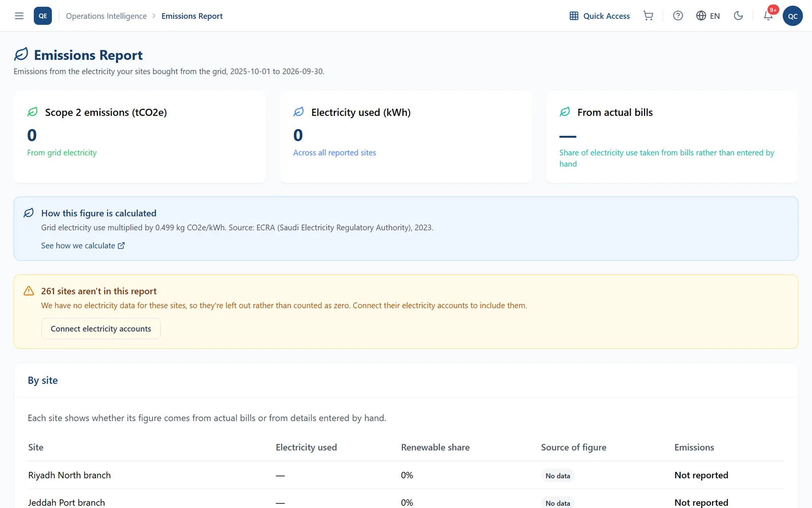Click the Site column header
The height and width of the screenshot is (508, 812).
(x=36, y=448)
